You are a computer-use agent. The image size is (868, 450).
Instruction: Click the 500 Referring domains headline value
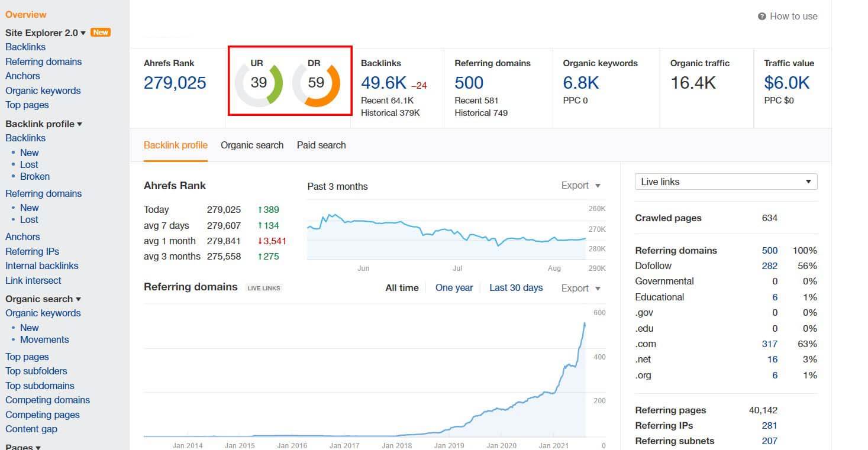[x=469, y=83]
